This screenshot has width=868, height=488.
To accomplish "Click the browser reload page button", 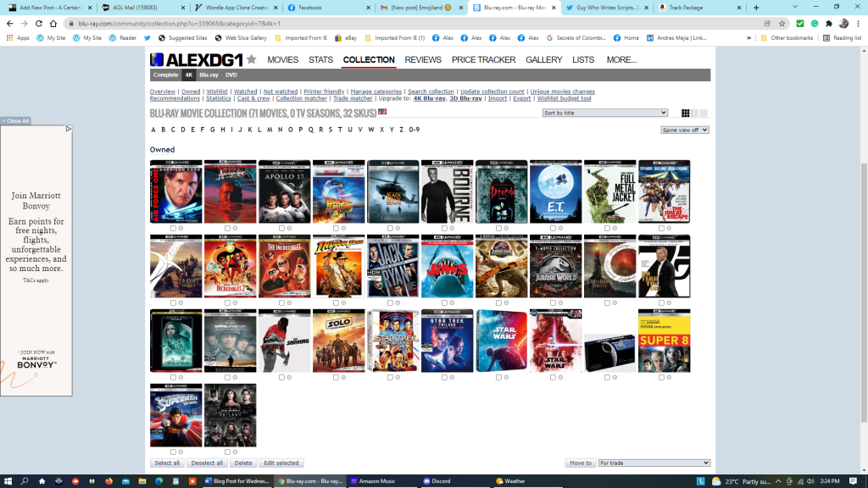I will [x=40, y=24].
